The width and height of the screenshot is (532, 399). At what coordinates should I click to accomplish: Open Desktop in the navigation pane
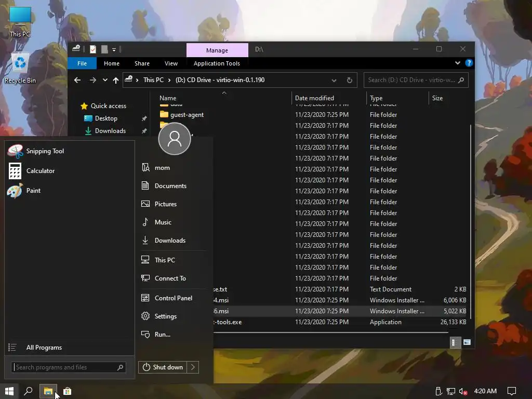101,118
